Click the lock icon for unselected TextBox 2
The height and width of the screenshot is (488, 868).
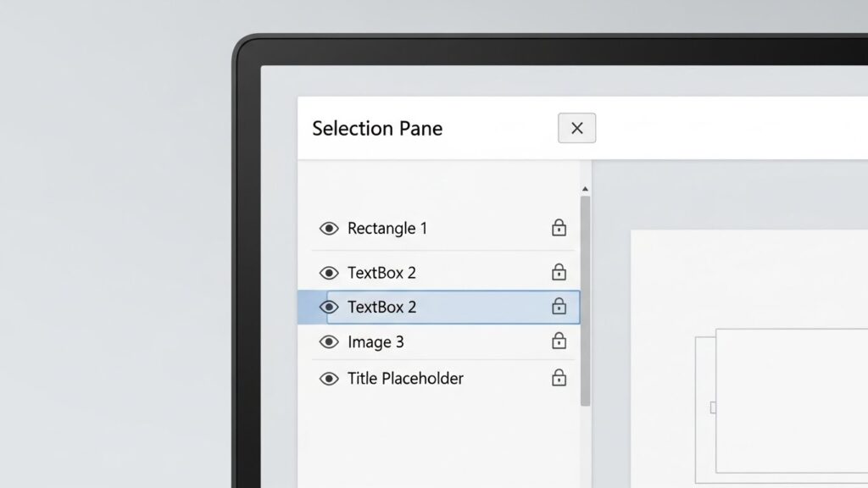pos(559,272)
